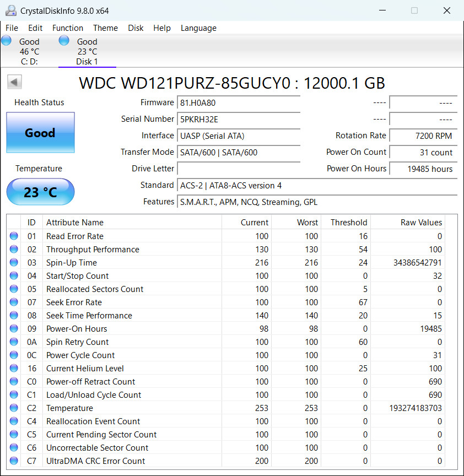
Task: Click the blue status orb for Disk 1
Action: pyautogui.click(x=64, y=40)
